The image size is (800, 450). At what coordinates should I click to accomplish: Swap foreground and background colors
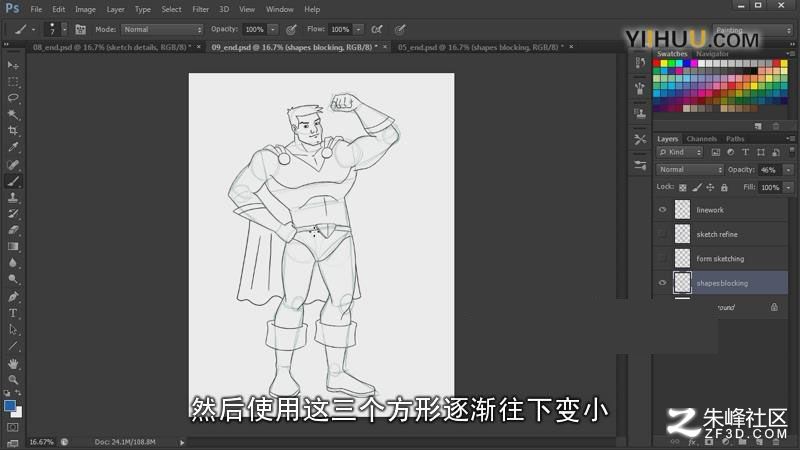click(x=18, y=393)
